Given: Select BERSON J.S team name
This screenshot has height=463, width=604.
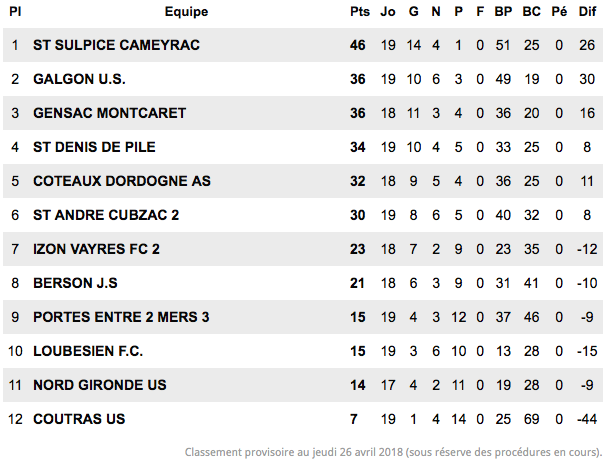Looking at the screenshot, I should [75, 283].
